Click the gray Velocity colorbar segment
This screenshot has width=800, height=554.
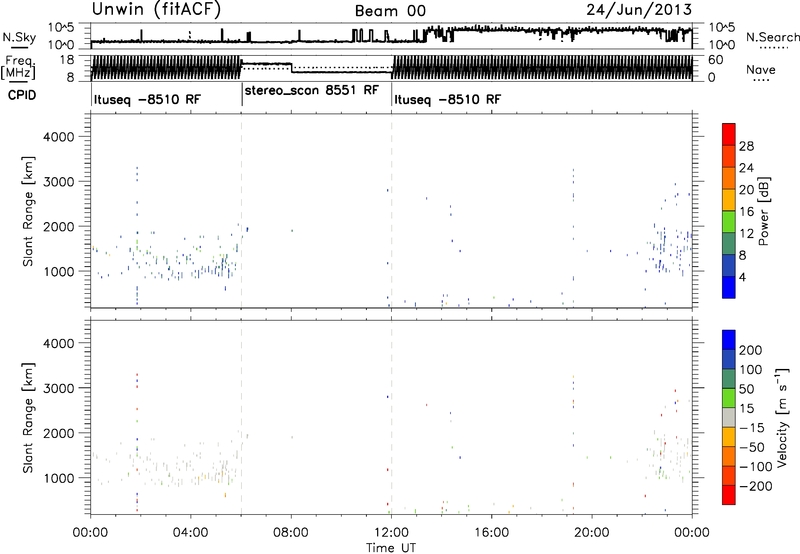coord(729,417)
